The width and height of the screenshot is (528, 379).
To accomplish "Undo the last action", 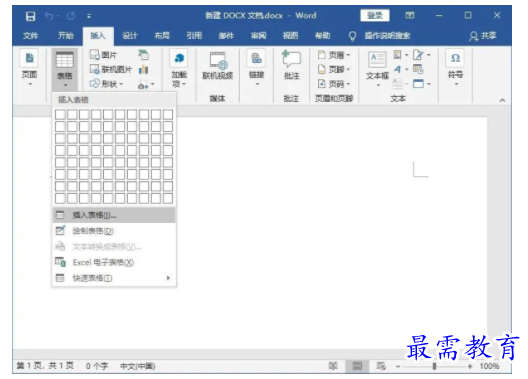I will (x=49, y=16).
